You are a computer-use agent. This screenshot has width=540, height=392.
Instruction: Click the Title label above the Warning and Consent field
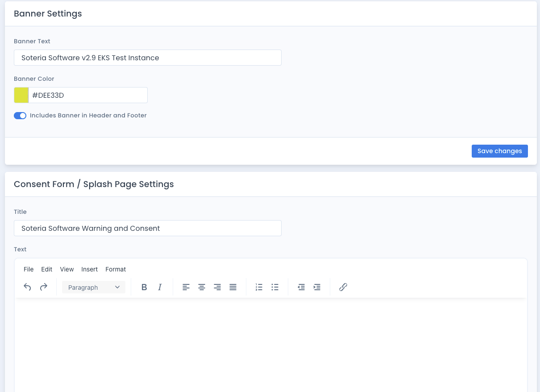tap(20, 212)
